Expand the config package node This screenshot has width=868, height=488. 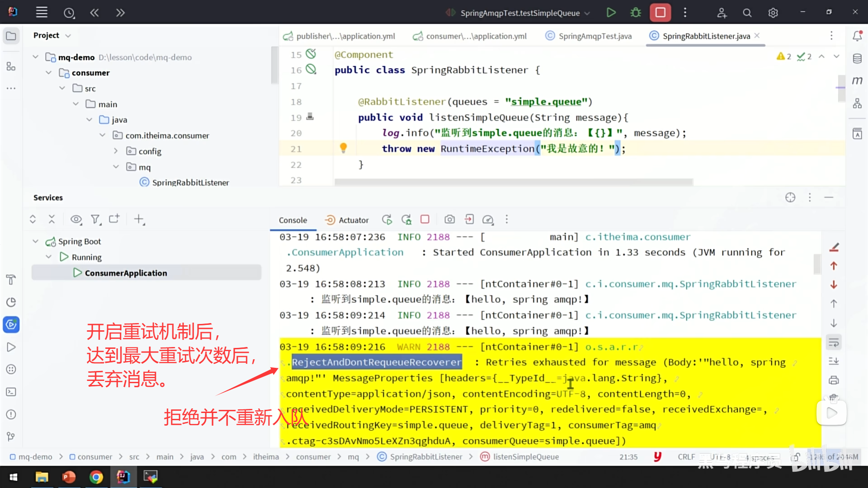click(x=116, y=151)
